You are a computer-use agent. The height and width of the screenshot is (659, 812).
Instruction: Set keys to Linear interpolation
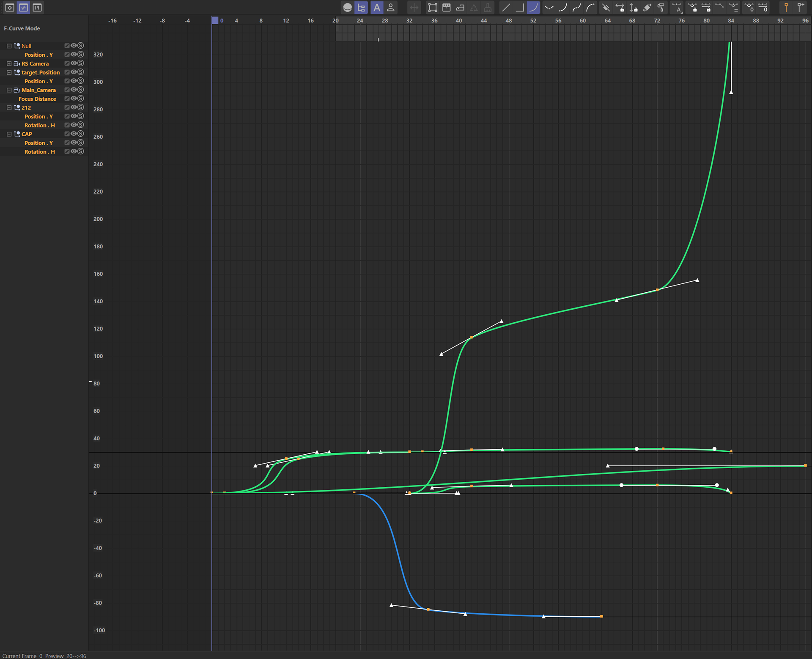click(506, 8)
